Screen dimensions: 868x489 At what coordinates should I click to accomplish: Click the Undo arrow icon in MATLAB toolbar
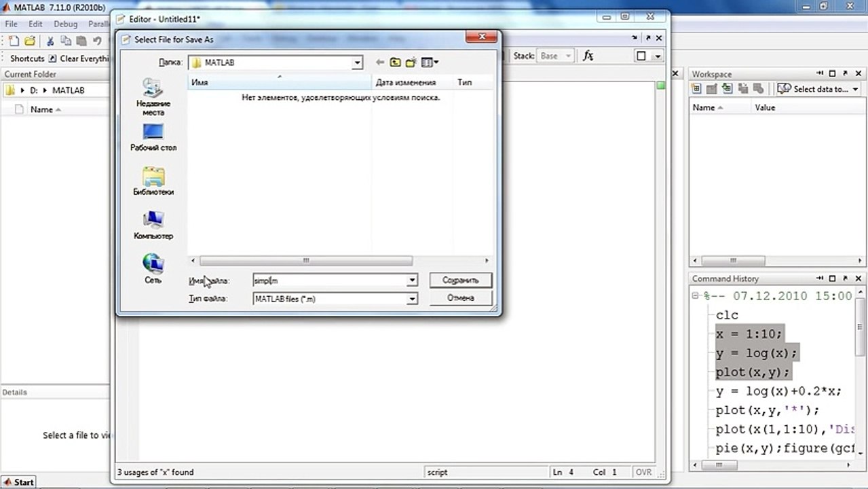pyautogui.click(x=97, y=41)
